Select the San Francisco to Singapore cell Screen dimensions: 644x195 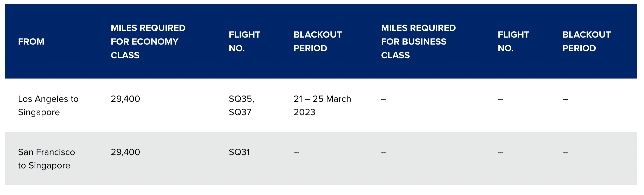[46, 159]
